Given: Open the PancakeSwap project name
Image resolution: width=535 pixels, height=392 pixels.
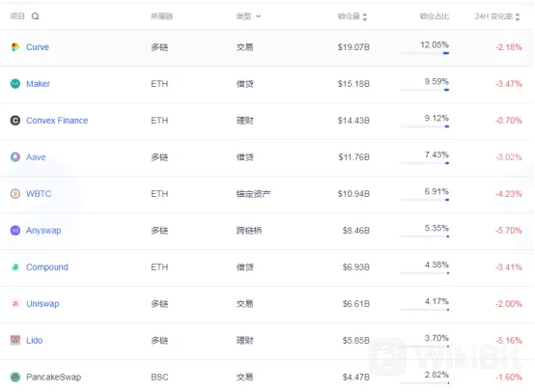Looking at the screenshot, I should pos(53,377).
